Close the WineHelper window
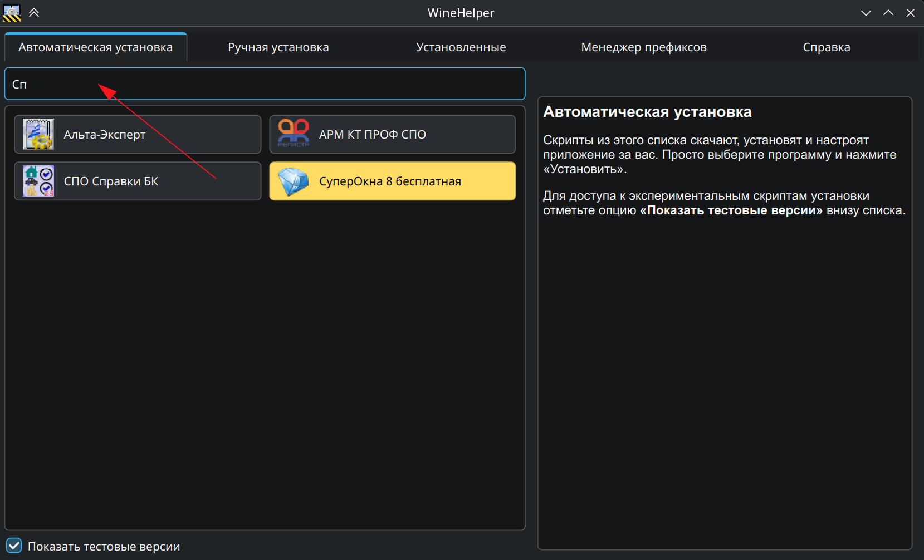This screenshot has width=924, height=560. pos(910,13)
